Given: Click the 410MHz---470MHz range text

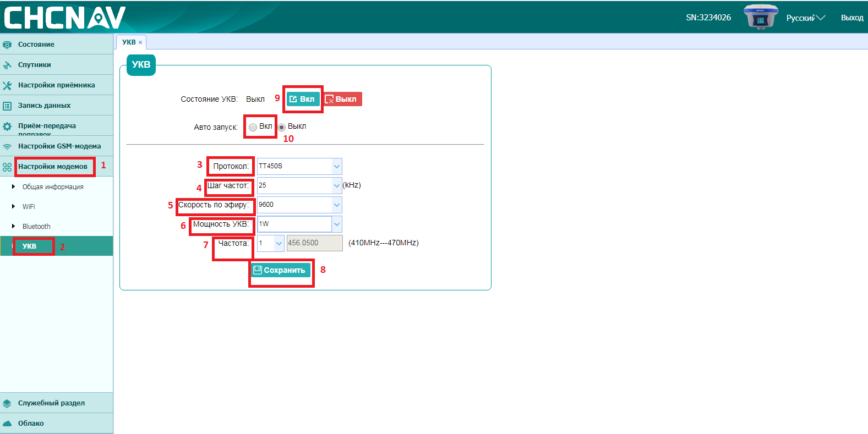Looking at the screenshot, I should (x=384, y=243).
